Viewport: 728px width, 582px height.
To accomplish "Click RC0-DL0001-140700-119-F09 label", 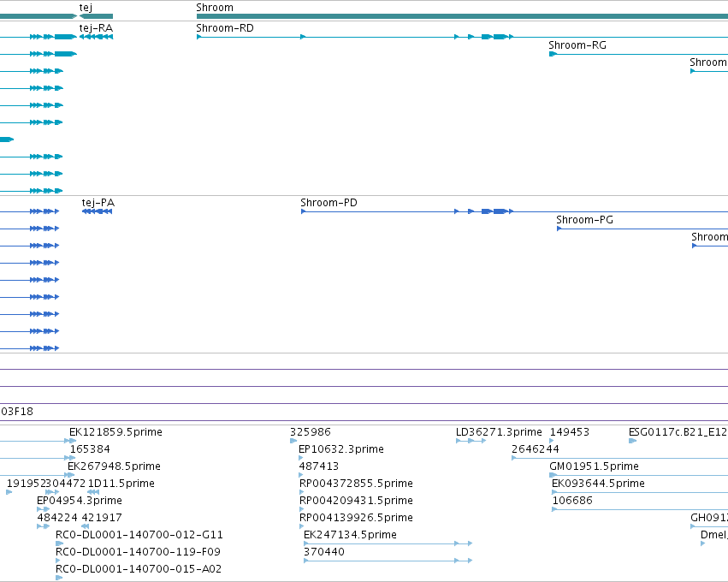I will pos(138,552).
